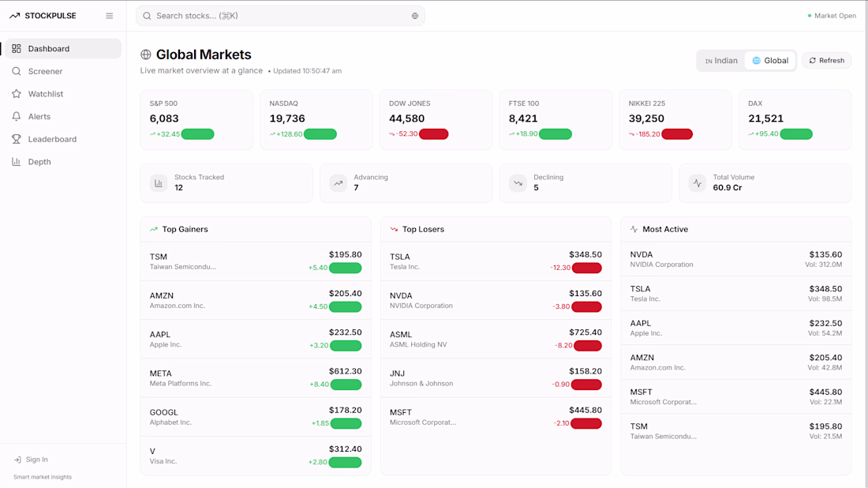Select AMZN row in Top Gainers
The width and height of the screenshot is (868, 488).
point(256,300)
